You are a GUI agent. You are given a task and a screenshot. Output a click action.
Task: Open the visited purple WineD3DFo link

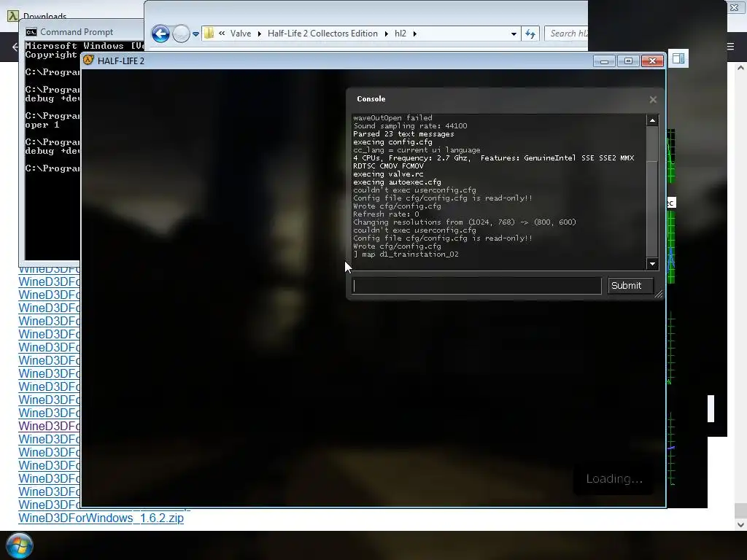49,426
